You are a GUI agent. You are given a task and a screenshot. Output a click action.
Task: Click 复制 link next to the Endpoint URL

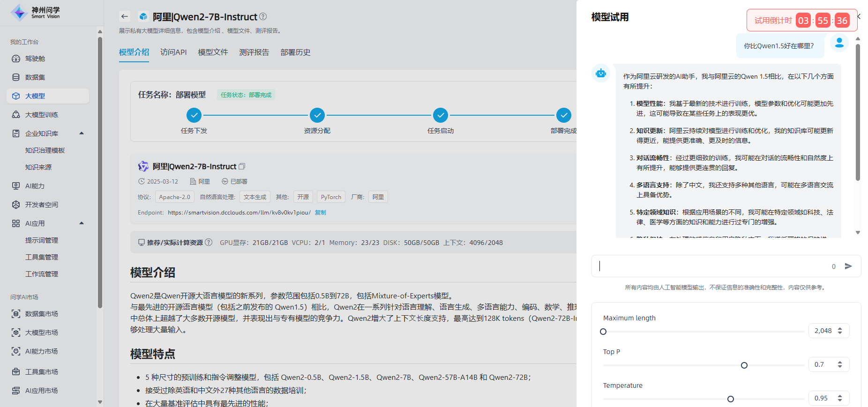pyautogui.click(x=321, y=212)
